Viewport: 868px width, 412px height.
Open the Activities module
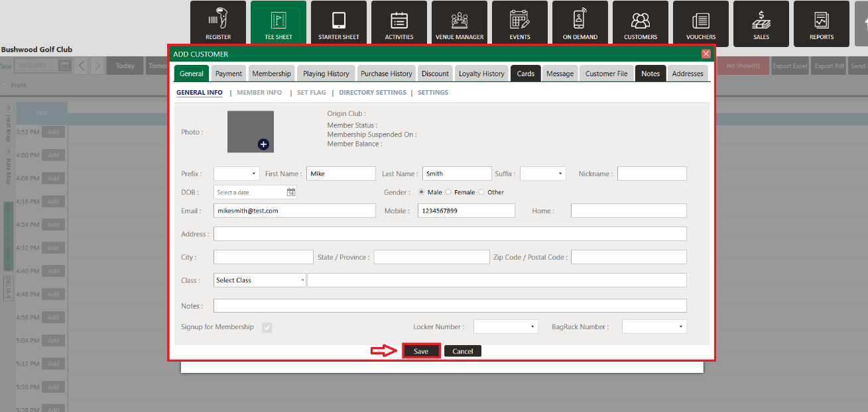399,23
